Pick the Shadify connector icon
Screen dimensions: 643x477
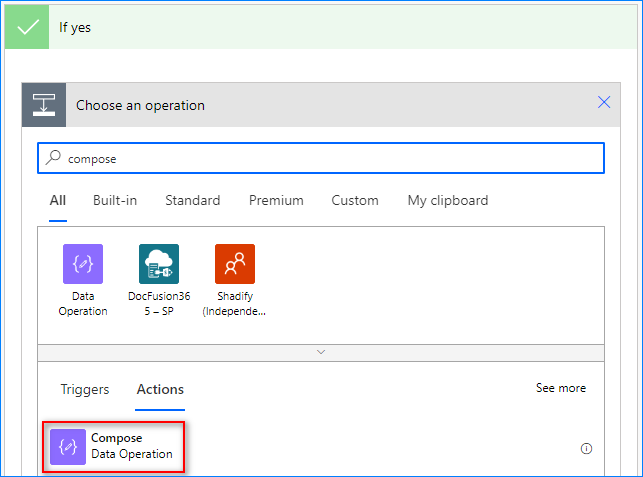tap(235, 264)
